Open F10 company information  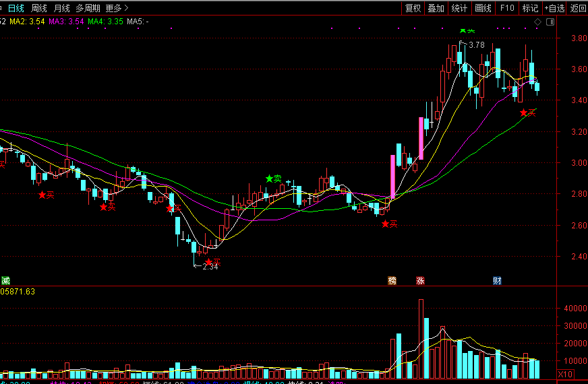coord(506,8)
